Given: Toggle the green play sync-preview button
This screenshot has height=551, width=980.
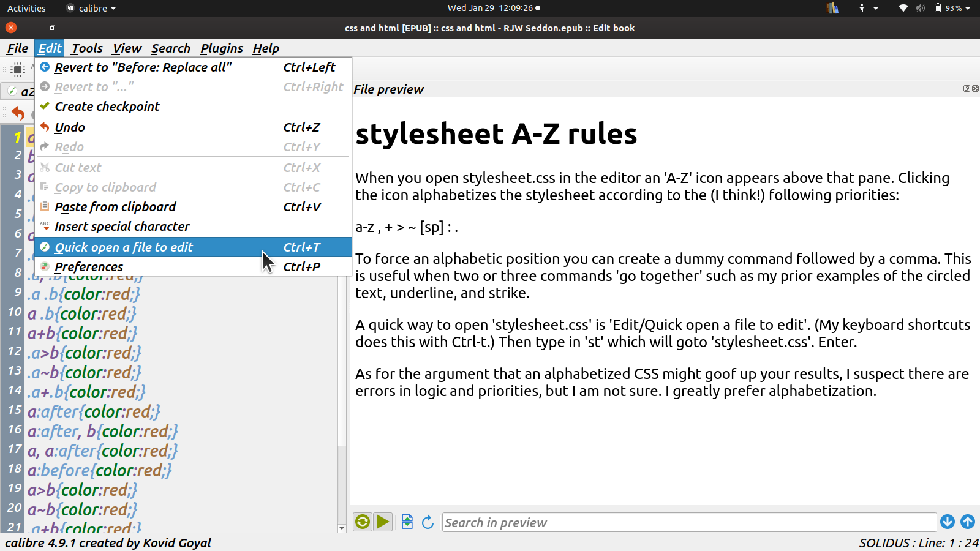Looking at the screenshot, I should click(x=383, y=522).
